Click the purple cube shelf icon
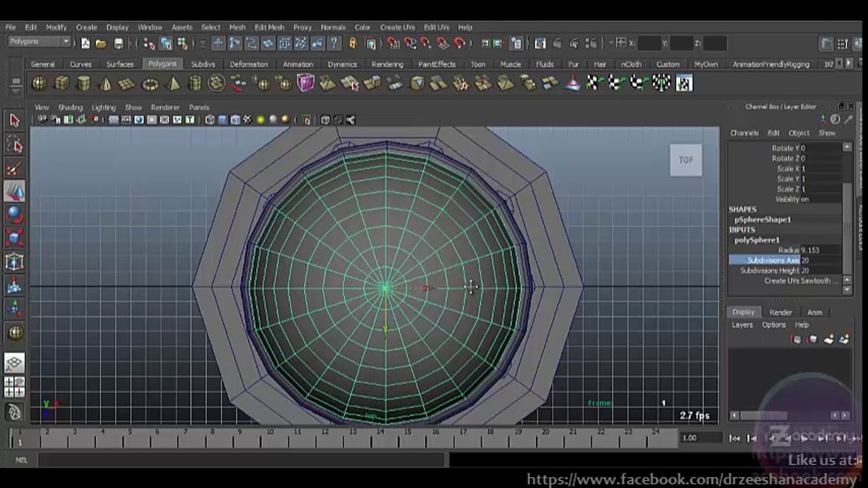 (306, 83)
